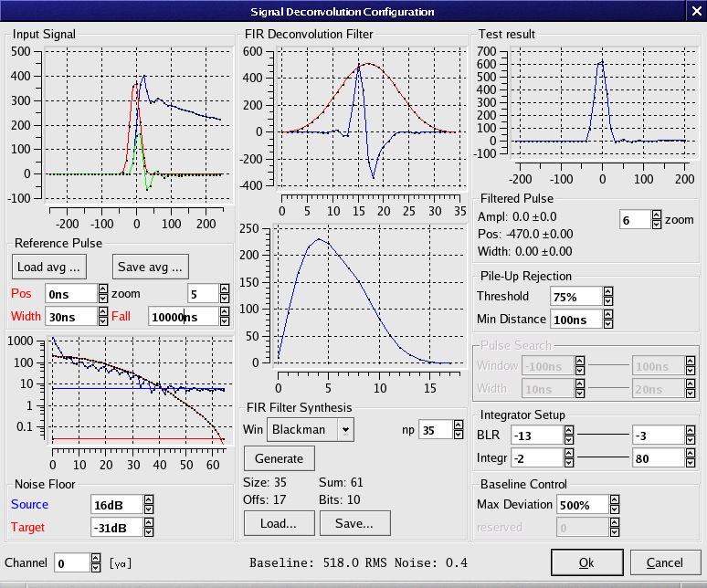Click the BLR end field -3
This screenshot has height=588, width=707.
tap(659, 436)
